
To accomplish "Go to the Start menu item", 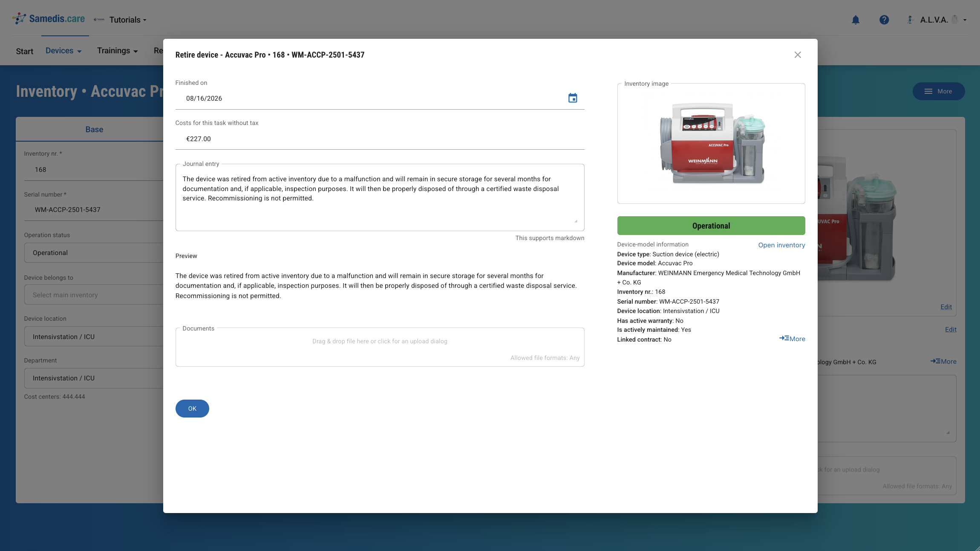I will coord(25,51).
